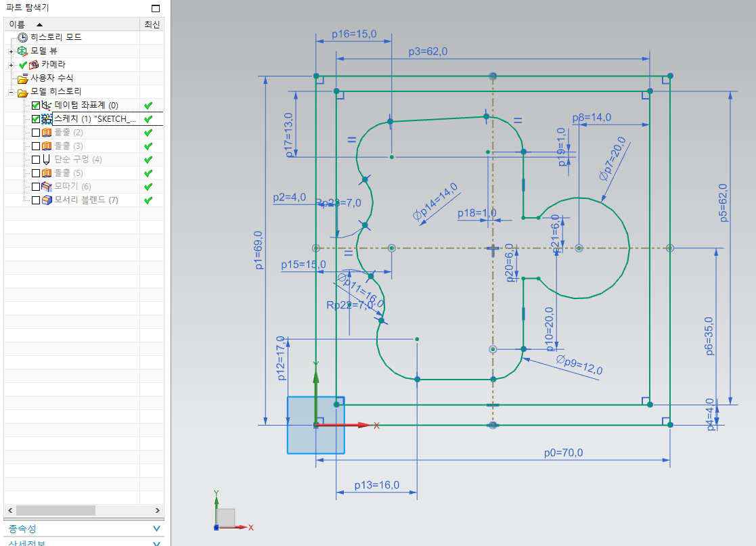The width and height of the screenshot is (756, 546).
Task: Click the 모따기 (6) chamfer icon
Action: coord(47,187)
